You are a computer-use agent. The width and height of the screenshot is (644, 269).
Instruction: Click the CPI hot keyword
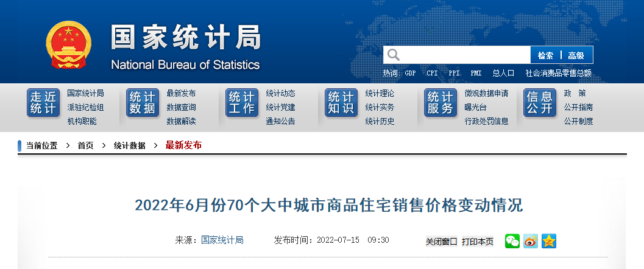coord(432,74)
